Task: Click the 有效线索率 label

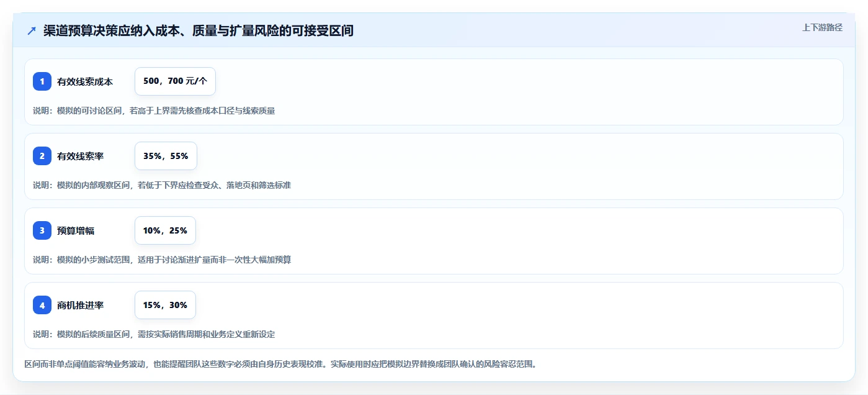Action: point(81,156)
